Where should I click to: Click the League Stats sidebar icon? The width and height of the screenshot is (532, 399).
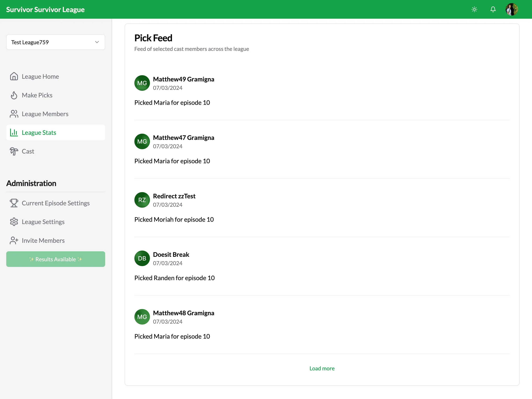click(14, 132)
